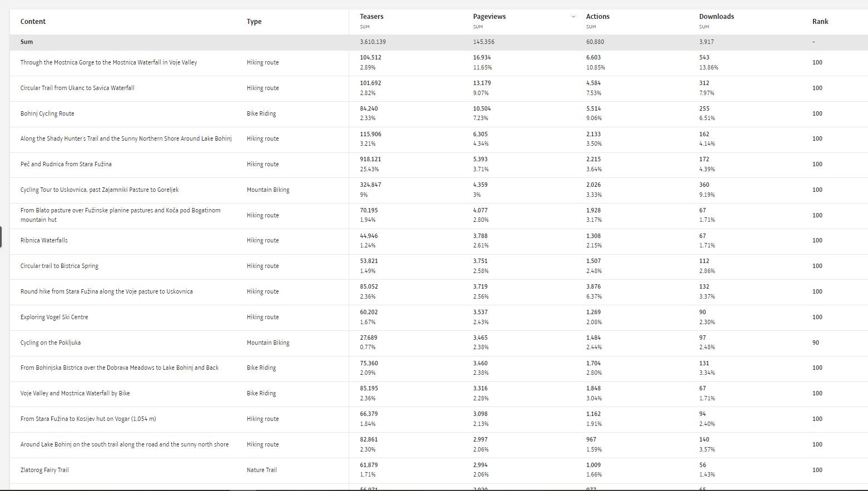Select "Peč and Rudnica from Stara Fužina"

point(66,164)
